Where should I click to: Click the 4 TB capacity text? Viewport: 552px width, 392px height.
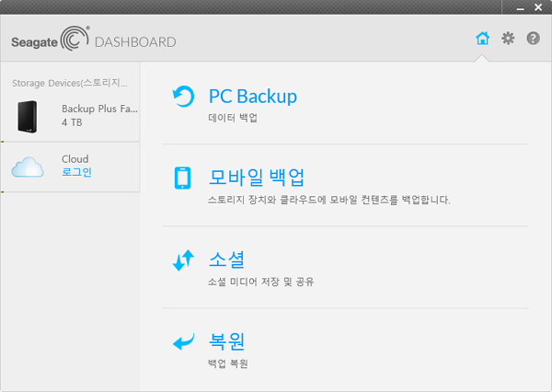coord(72,122)
